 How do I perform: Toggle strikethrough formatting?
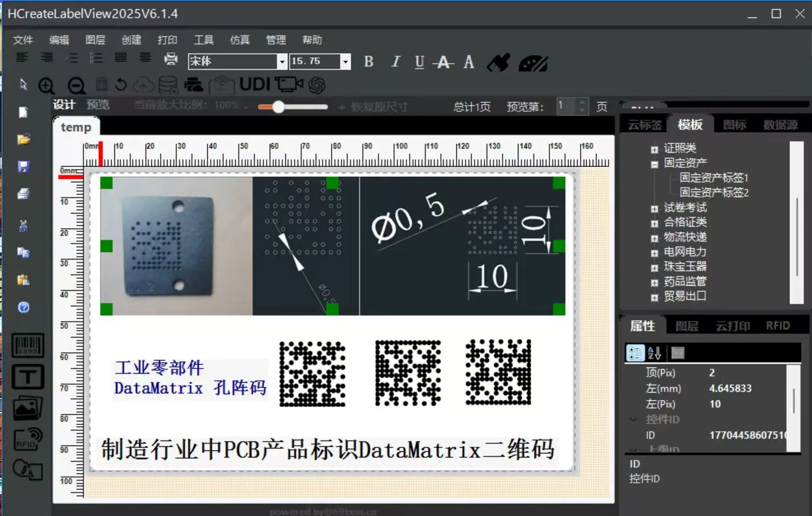pyautogui.click(x=444, y=62)
